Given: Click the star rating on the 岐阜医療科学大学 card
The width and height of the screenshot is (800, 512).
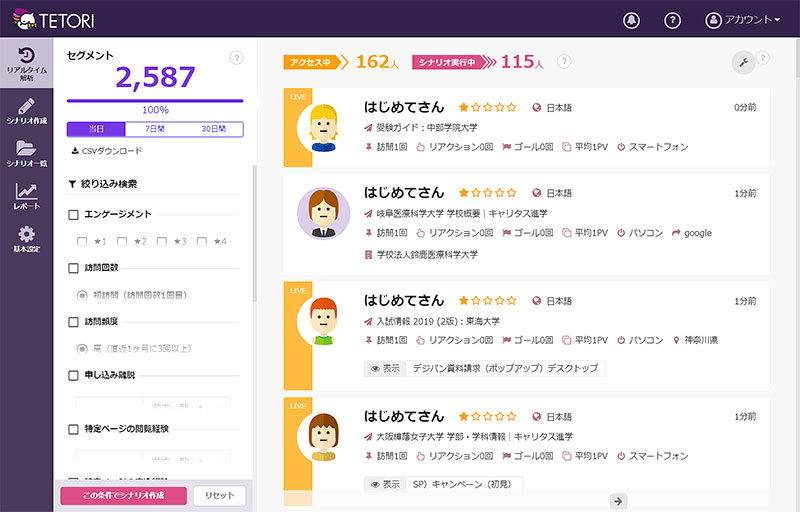Looking at the screenshot, I should [487, 193].
